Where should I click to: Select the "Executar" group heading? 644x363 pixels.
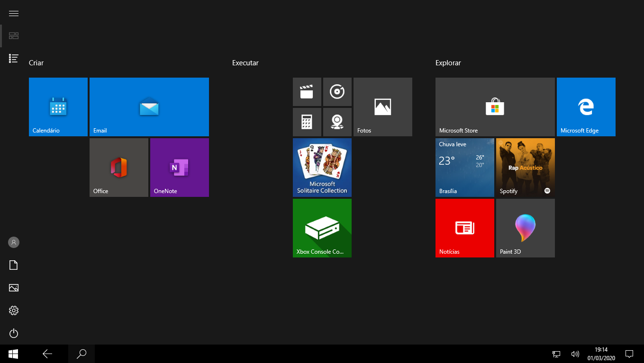click(x=245, y=63)
